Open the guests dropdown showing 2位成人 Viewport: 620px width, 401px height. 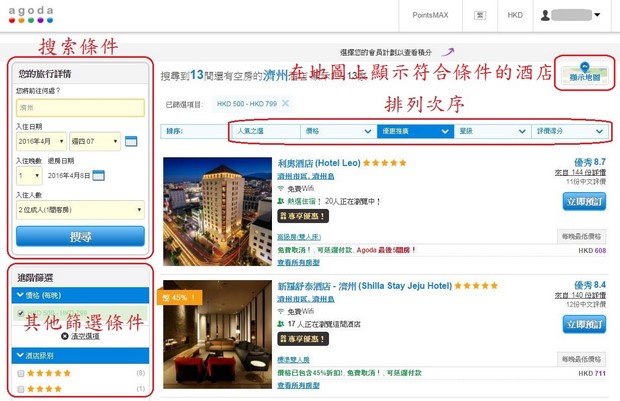(x=80, y=210)
